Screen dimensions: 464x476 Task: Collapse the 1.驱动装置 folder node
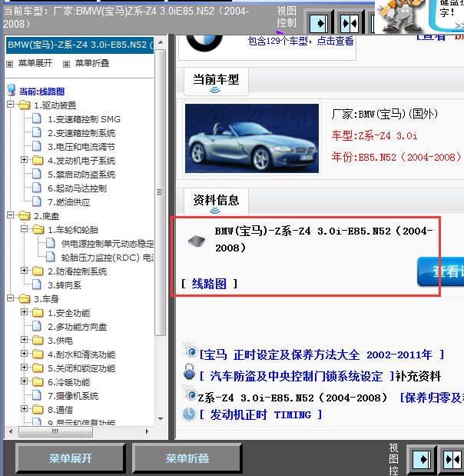click(x=10, y=105)
